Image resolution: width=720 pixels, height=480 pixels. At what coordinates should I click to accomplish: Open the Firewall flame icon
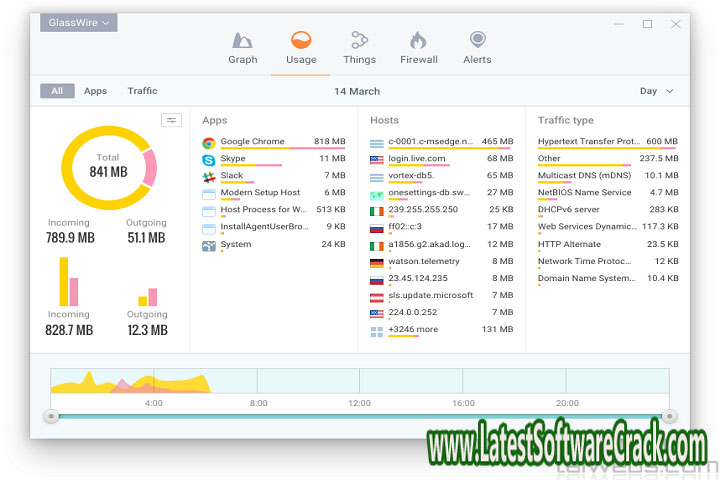419,41
